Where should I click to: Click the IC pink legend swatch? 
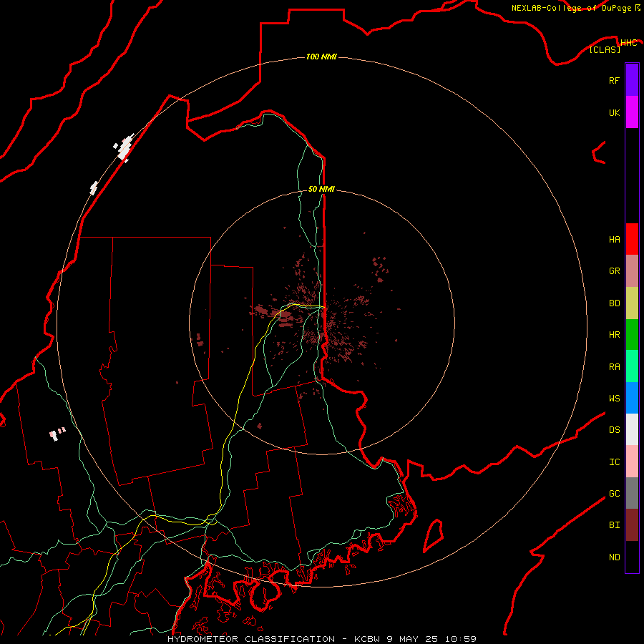coord(632,462)
